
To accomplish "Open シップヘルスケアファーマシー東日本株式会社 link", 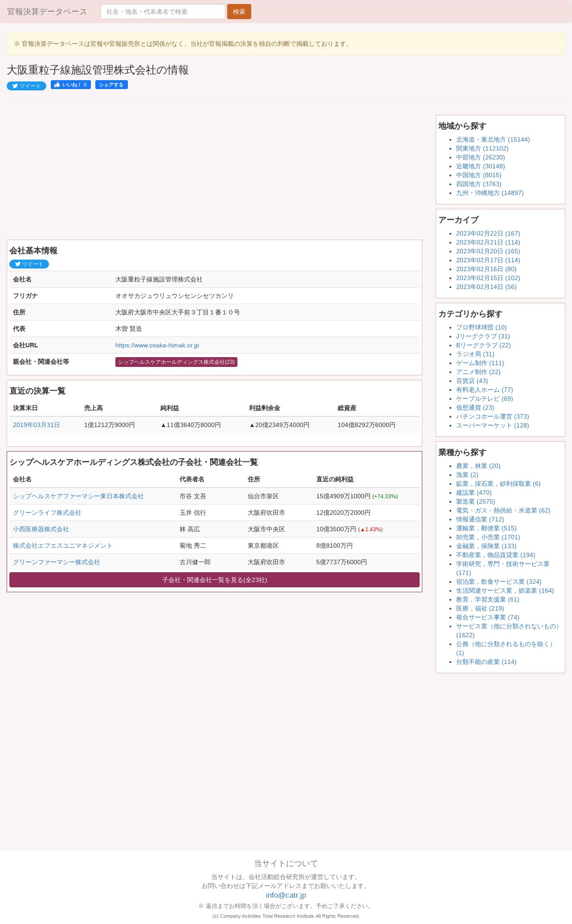I will pos(78,496).
